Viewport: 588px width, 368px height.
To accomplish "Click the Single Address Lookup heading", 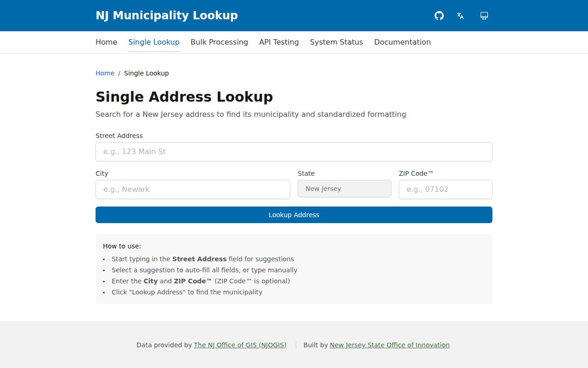I will coord(184,97).
